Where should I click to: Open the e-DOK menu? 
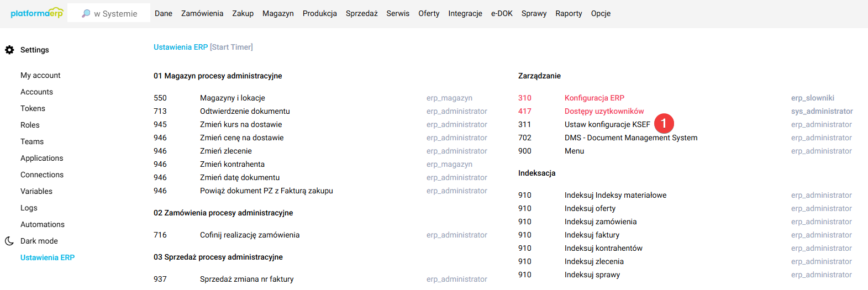(x=502, y=13)
